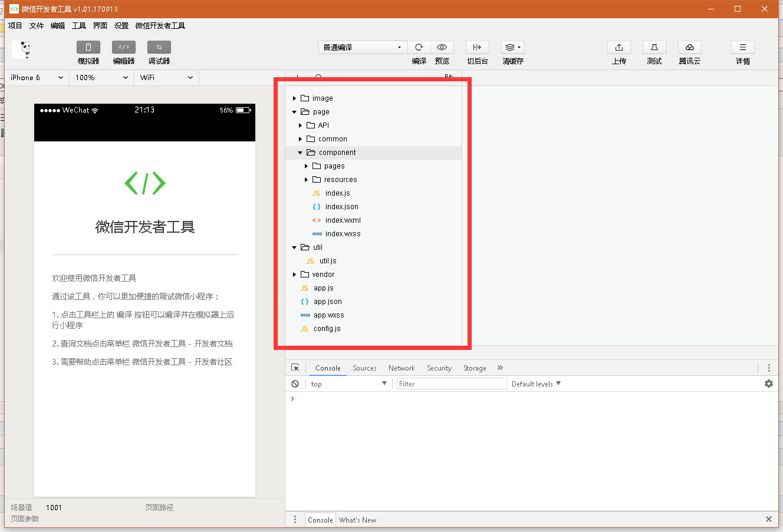Viewport: 783px width, 532px height.
Task: Click the console Filter input field
Action: (452, 384)
